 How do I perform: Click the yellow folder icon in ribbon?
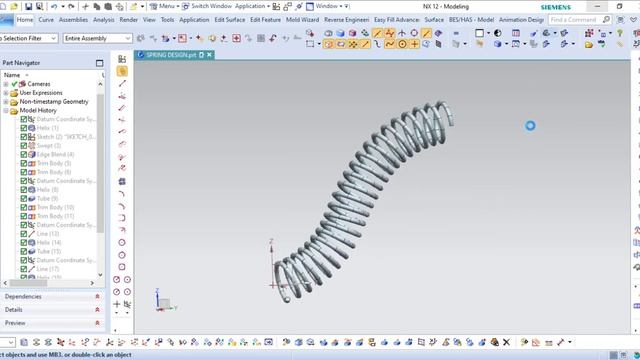pos(589,44)
